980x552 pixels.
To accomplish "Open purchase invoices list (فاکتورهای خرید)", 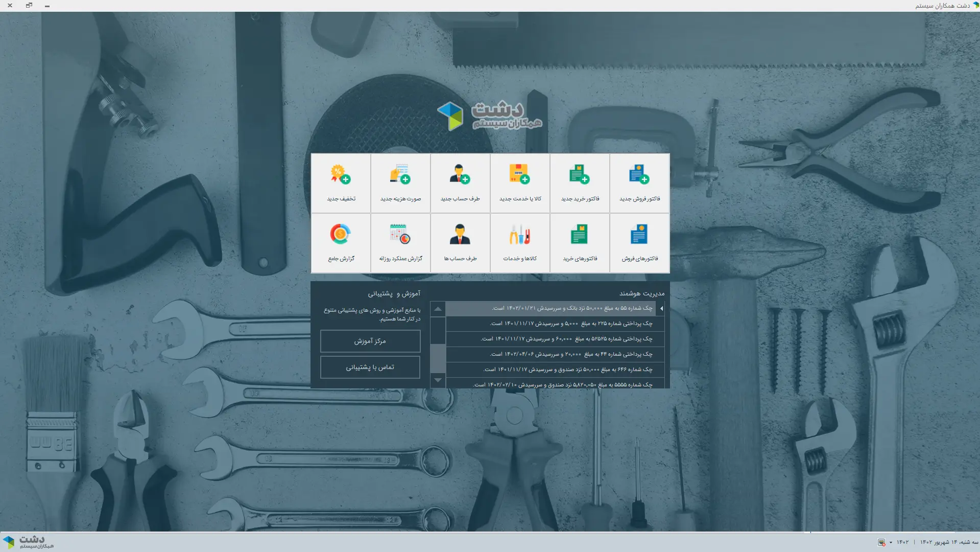I will coord(580,243).
